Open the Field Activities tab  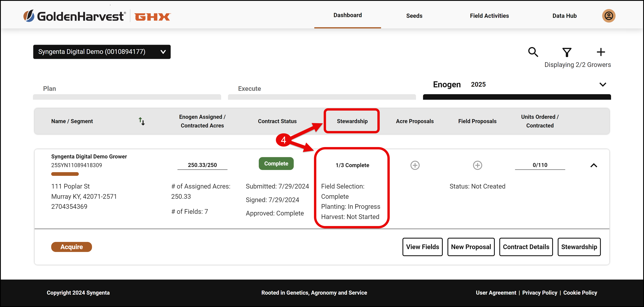[489, 16]
